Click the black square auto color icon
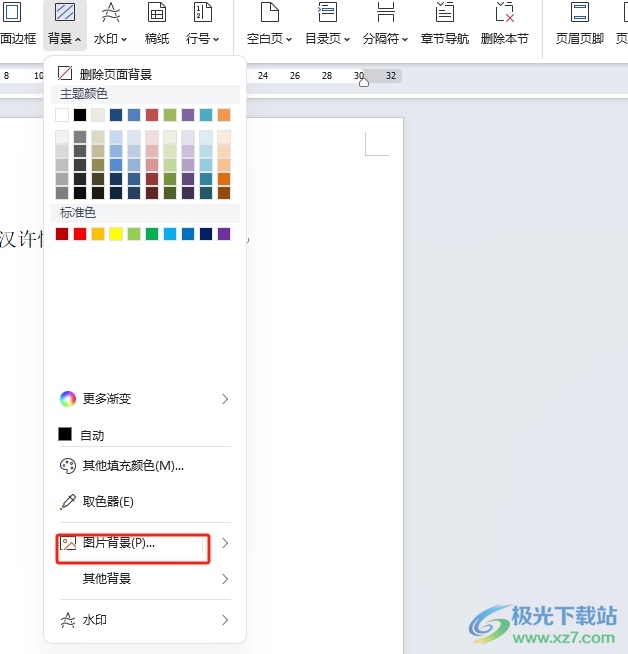This screenshot has height=654, width=628. click(x=65, y=434)
